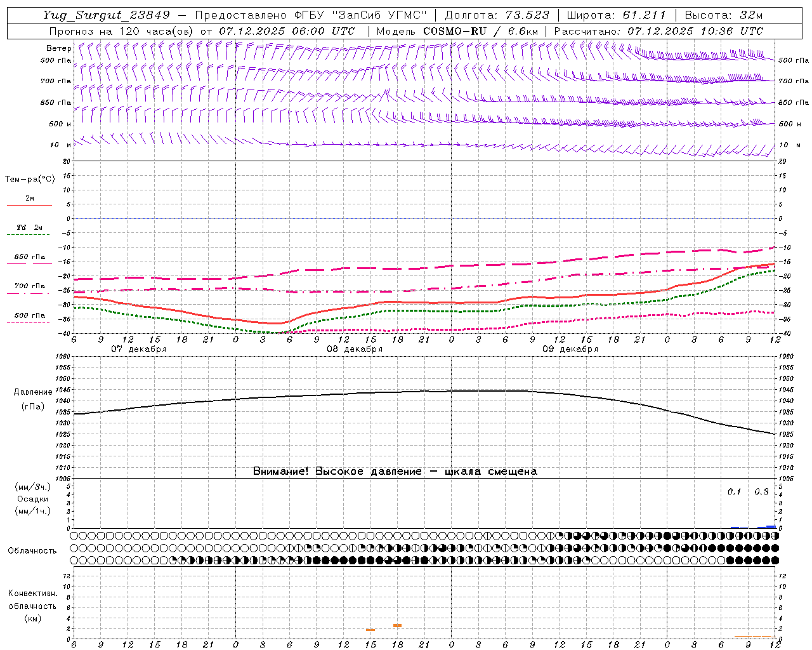Click the Тем-ра(°C) temperature panel label

click(30, 180)
